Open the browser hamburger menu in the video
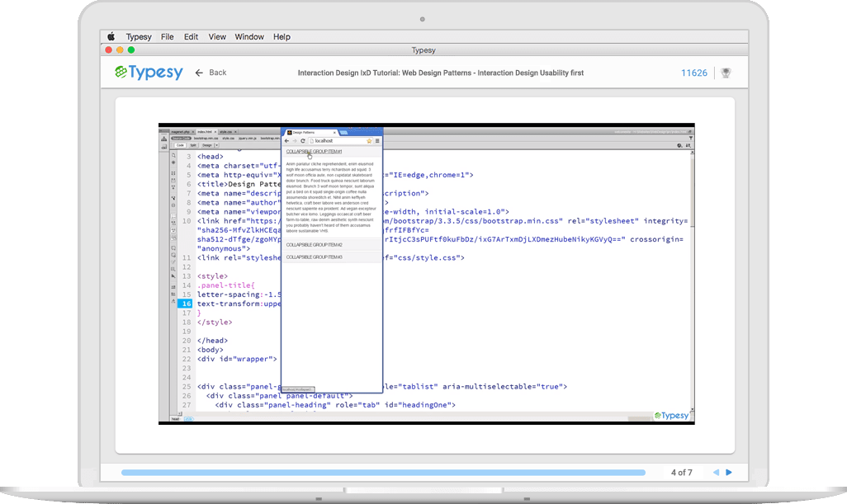The width and height of the screenshot is (847, 504). click(377, 141)
